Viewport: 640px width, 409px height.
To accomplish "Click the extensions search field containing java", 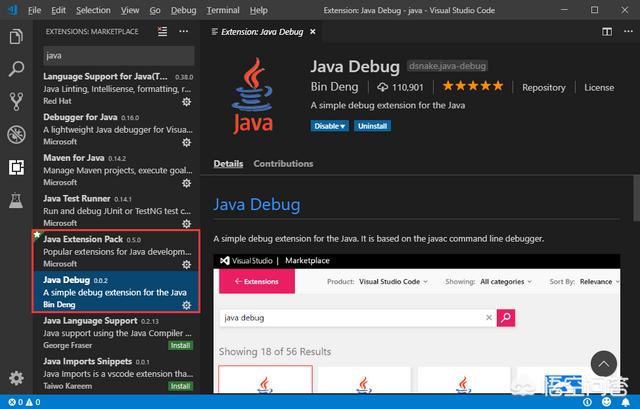I will pos(115,56).
